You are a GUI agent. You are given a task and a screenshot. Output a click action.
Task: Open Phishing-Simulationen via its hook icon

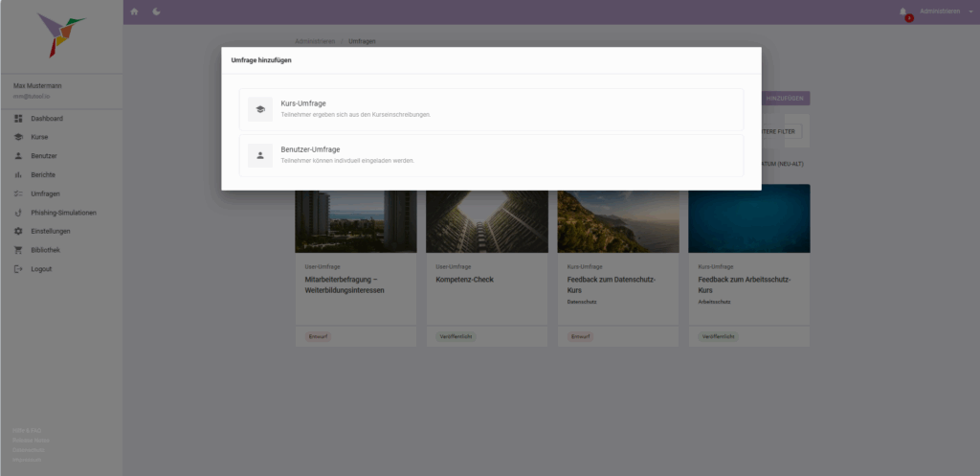point(18,213)
